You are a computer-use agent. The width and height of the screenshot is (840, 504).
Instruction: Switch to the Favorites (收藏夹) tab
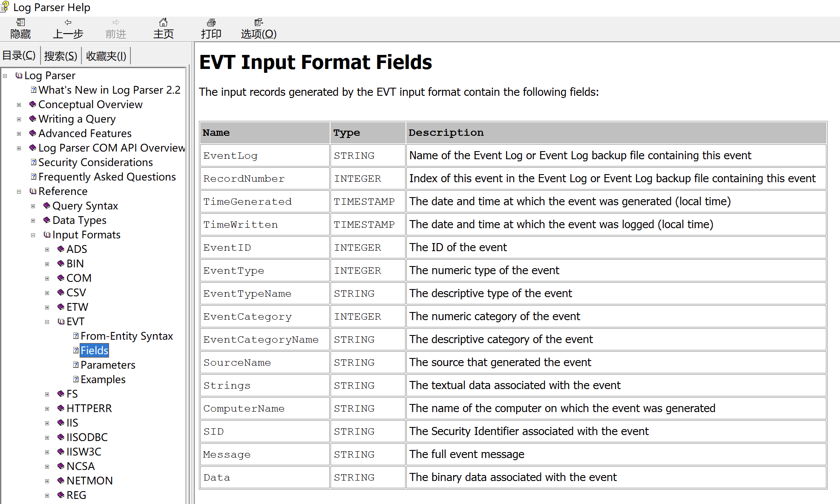[x=106, y=56]
